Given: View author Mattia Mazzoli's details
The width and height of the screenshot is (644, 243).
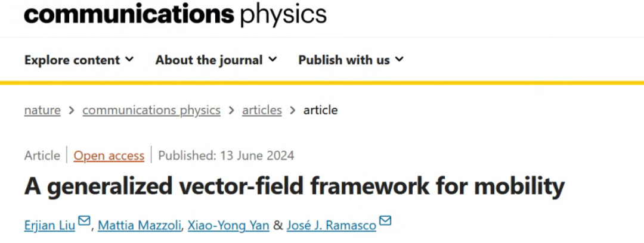Looking at the screenshot, I should pyautogui.click(x=140, y=225).
